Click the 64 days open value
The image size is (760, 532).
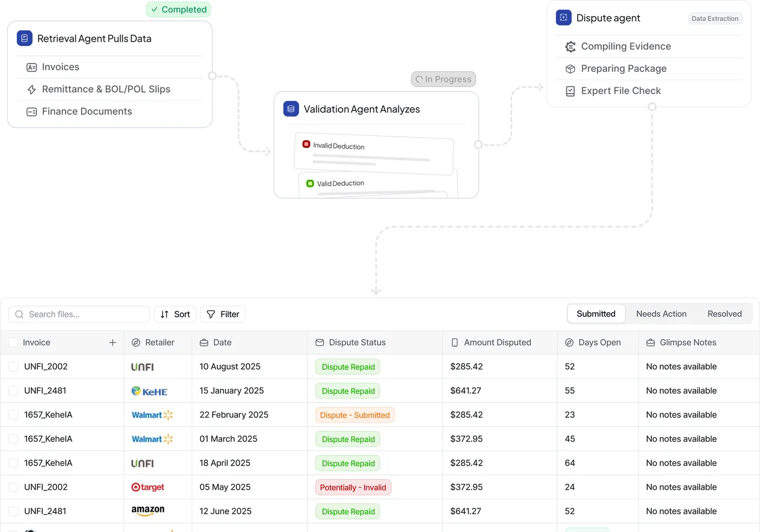coord(570,463)
